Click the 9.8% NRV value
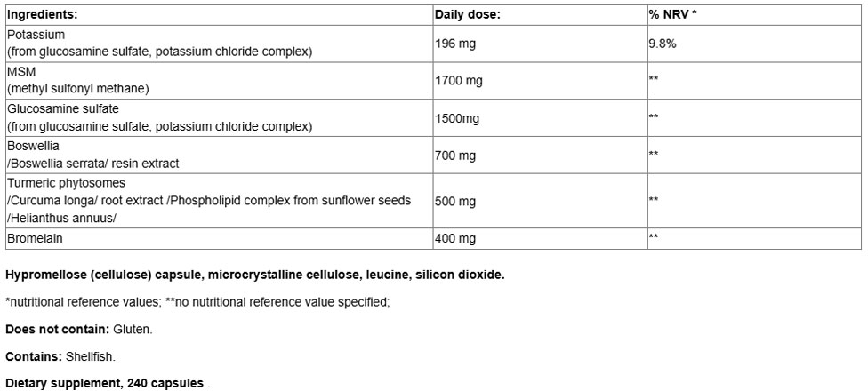The width and height of the screenshot is (868, 391). [663, 43]
